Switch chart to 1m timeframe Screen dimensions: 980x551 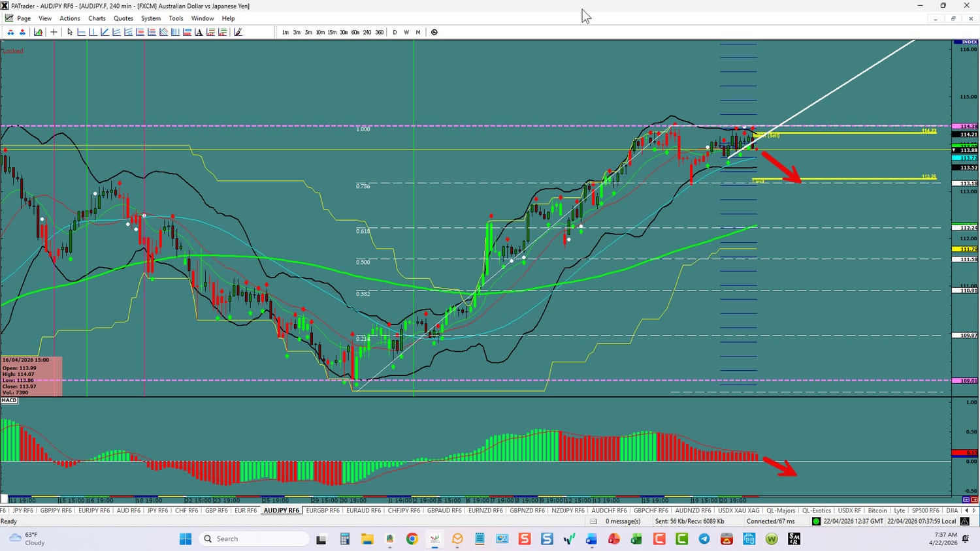point(285,32)
